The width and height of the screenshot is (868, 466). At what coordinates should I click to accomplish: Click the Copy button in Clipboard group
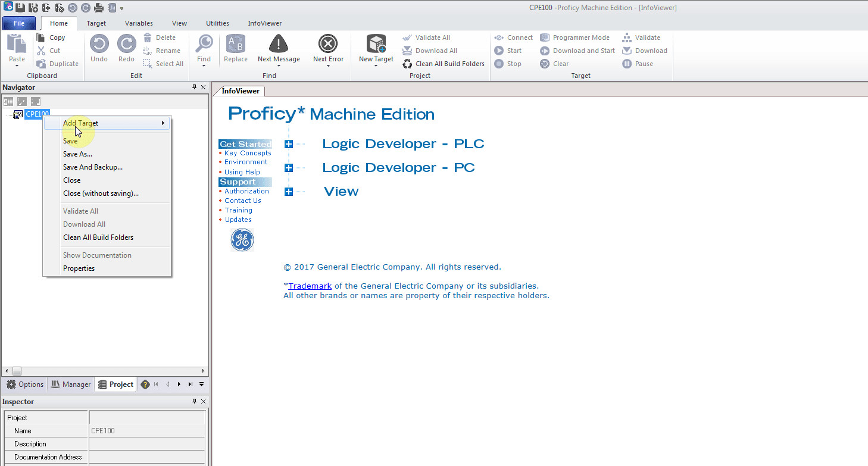coord(51,37)
